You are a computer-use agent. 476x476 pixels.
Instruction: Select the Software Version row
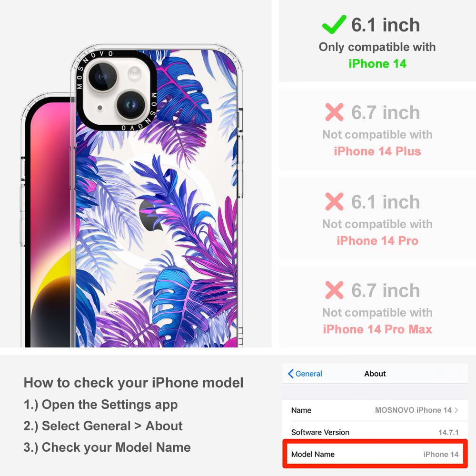point(375,432)
